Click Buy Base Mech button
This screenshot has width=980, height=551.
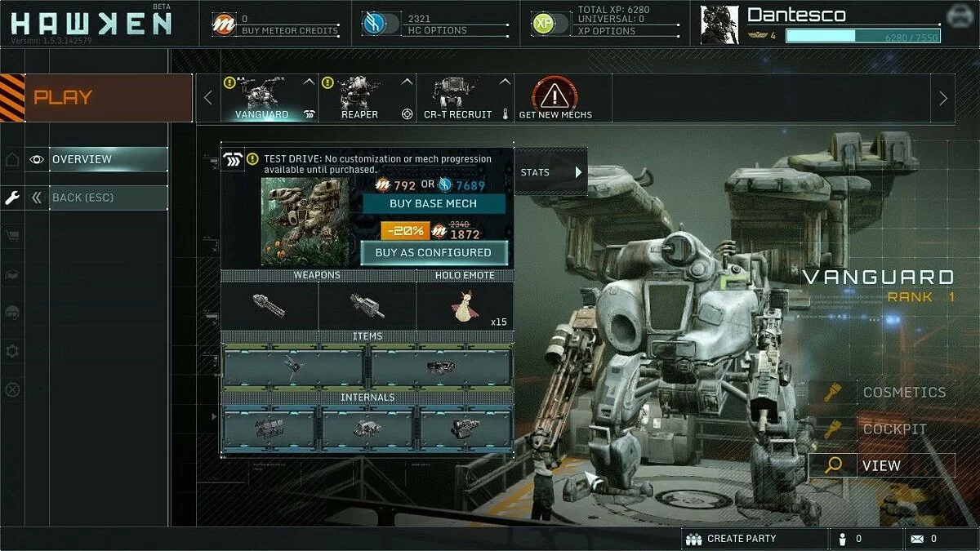point(434,204)
